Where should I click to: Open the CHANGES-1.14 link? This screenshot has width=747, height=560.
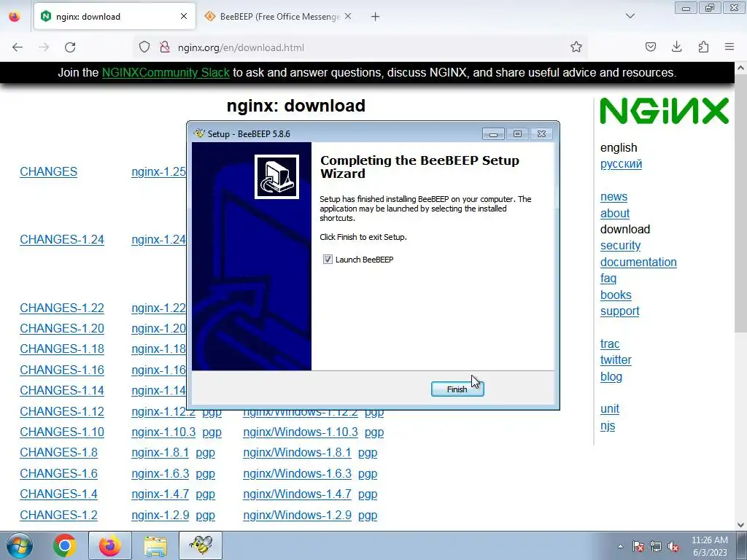point(62,391)
